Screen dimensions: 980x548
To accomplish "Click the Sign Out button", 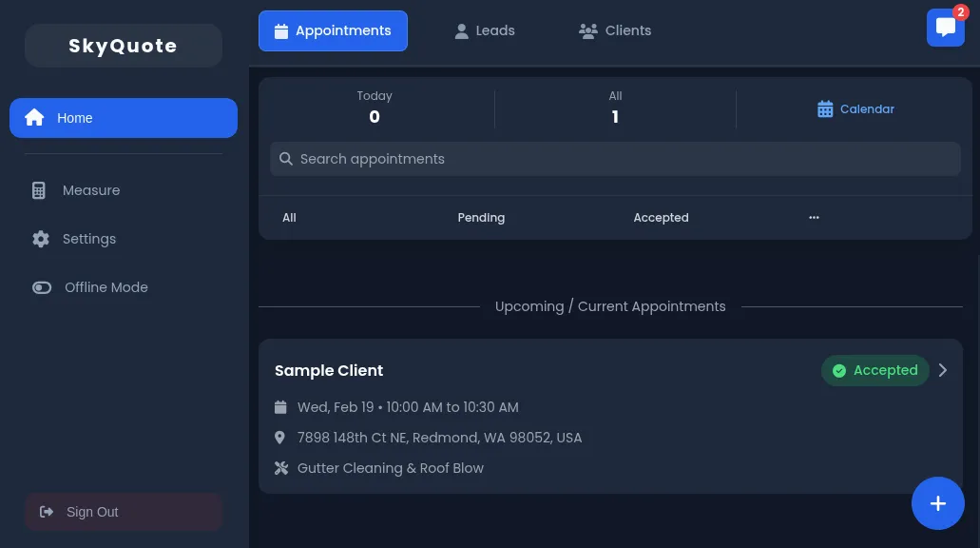I will pyautogui.click(x=124, y=512).
